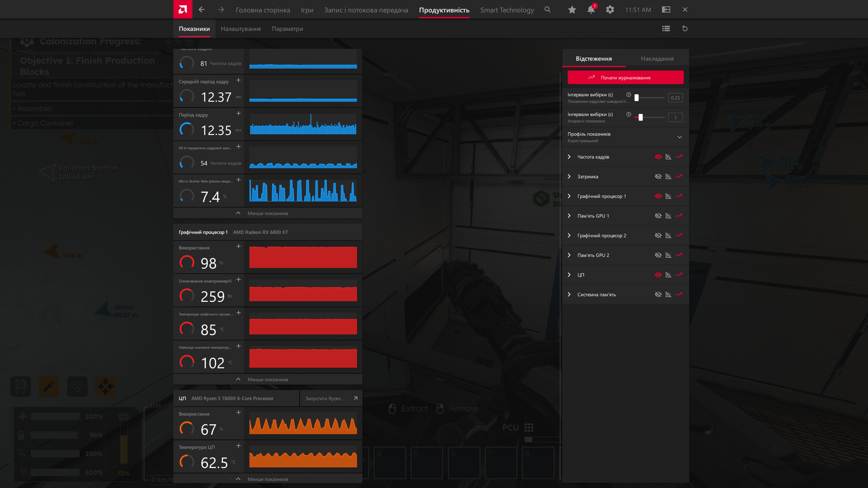Click the back arrow navigation icon
Screen dimensions: 868x488
(202, 9)
